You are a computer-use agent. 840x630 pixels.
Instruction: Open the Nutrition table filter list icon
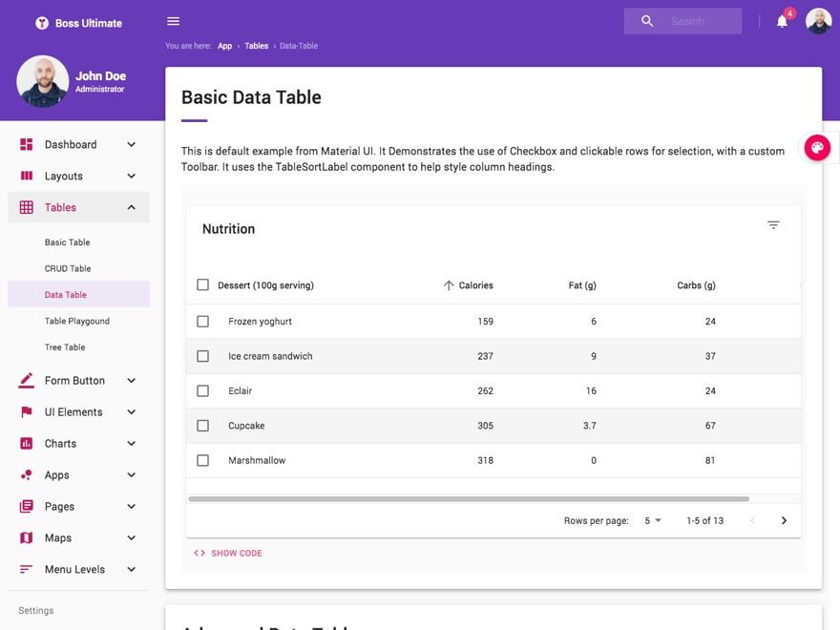773,225
